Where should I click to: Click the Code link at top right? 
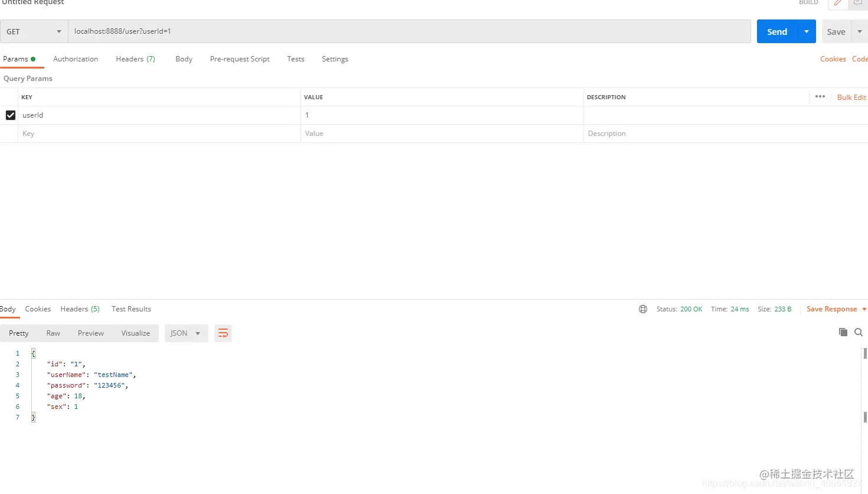860,59
